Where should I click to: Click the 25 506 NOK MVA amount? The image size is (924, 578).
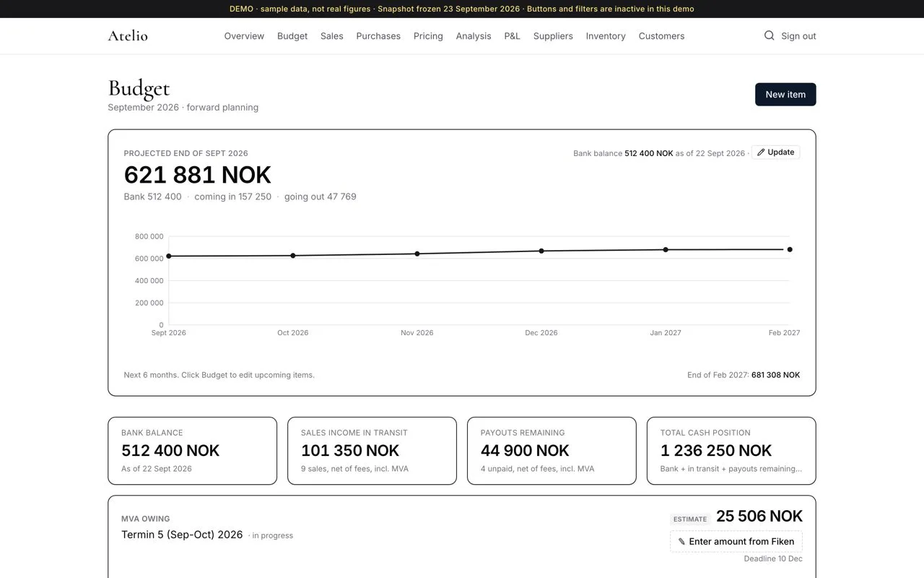tap(759, 516)
